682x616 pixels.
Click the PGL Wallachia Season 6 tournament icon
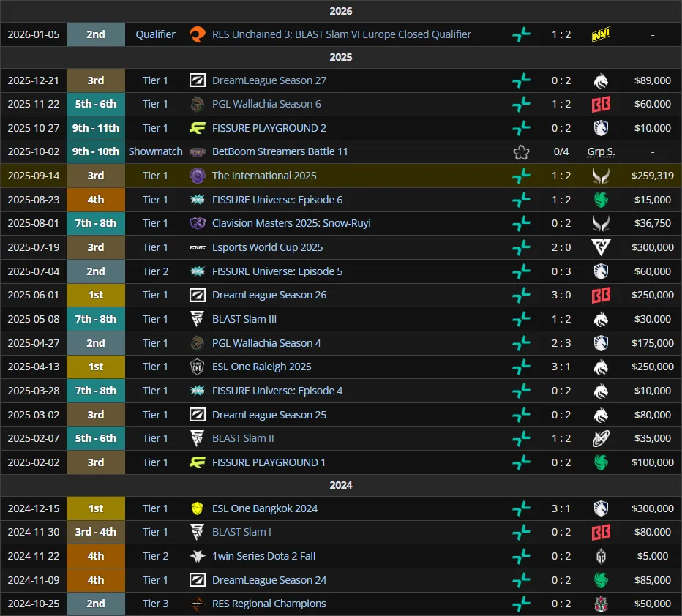198,104
